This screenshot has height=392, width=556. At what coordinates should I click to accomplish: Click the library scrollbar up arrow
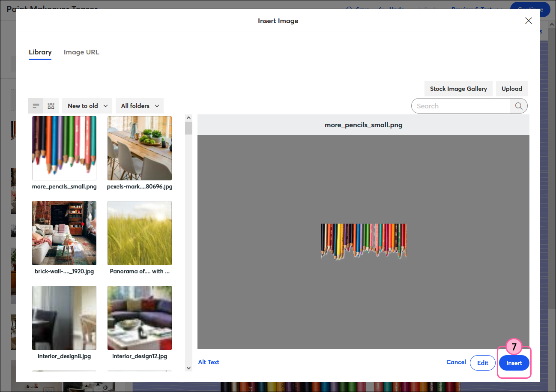tap(188, 117)
